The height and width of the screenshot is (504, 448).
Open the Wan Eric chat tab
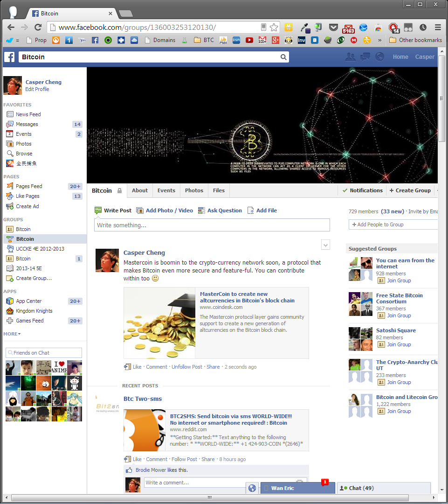(297, 488)
